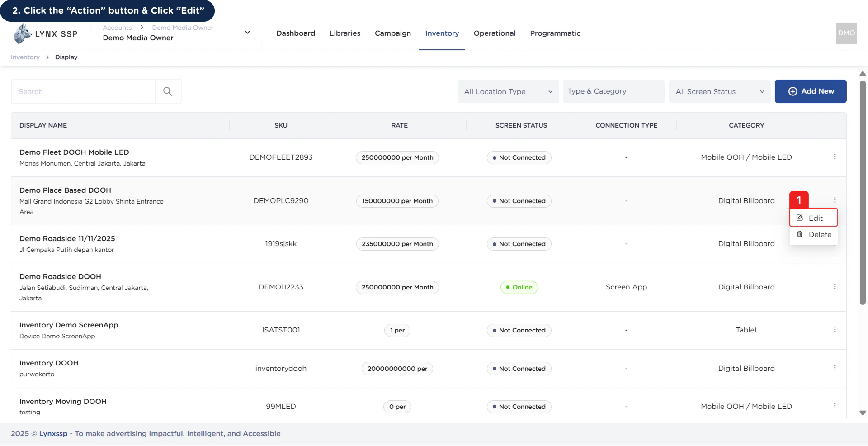Click the 20000000000 per rate
The image size is (868, 446).
397,369
